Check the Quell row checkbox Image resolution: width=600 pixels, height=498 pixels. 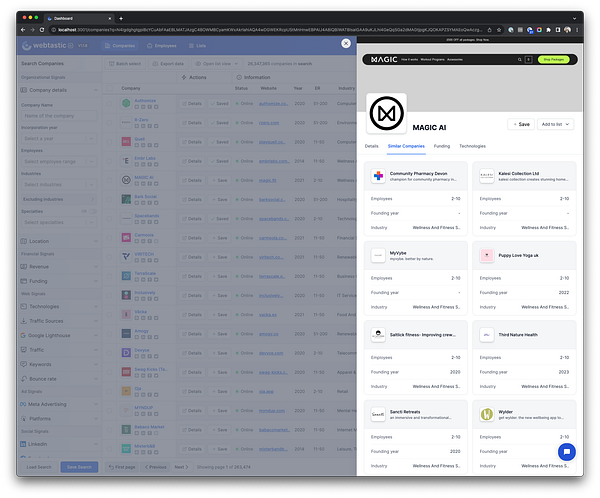coord(109,142)
